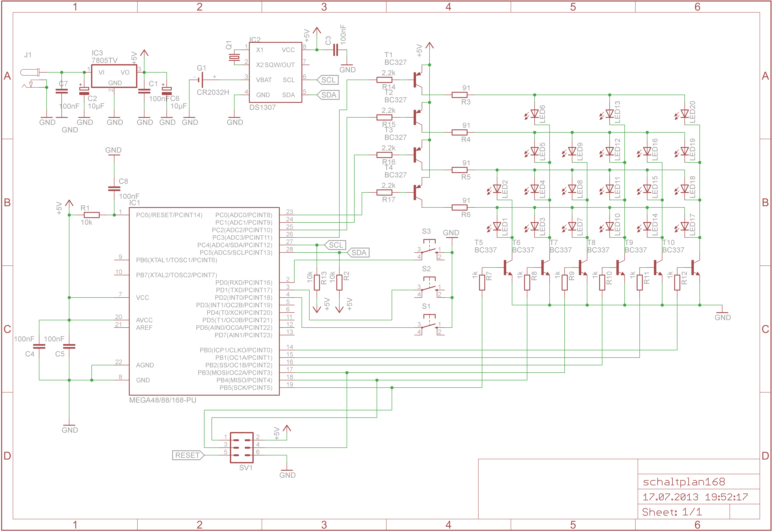Select the PB5(SCK/PCINT5) pin label
Screen dimensions: 772x532
246,388
